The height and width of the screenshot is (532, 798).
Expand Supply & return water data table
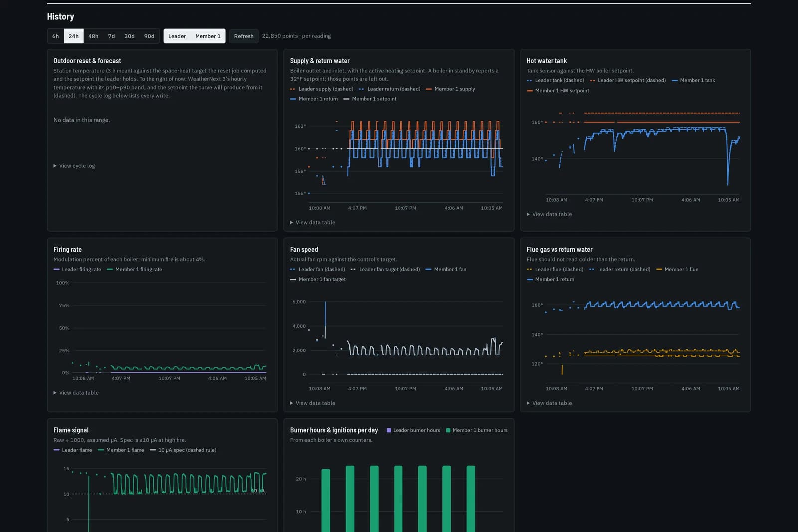click(x=313, y=223)
